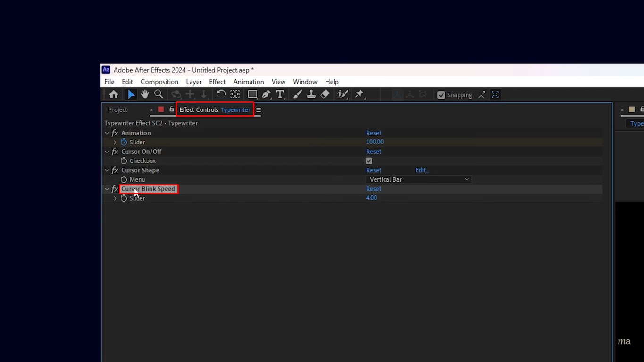Select the Zoom tool
This screenshot has width=644, height=362.
pyautogui.click(x=159, y=94)
